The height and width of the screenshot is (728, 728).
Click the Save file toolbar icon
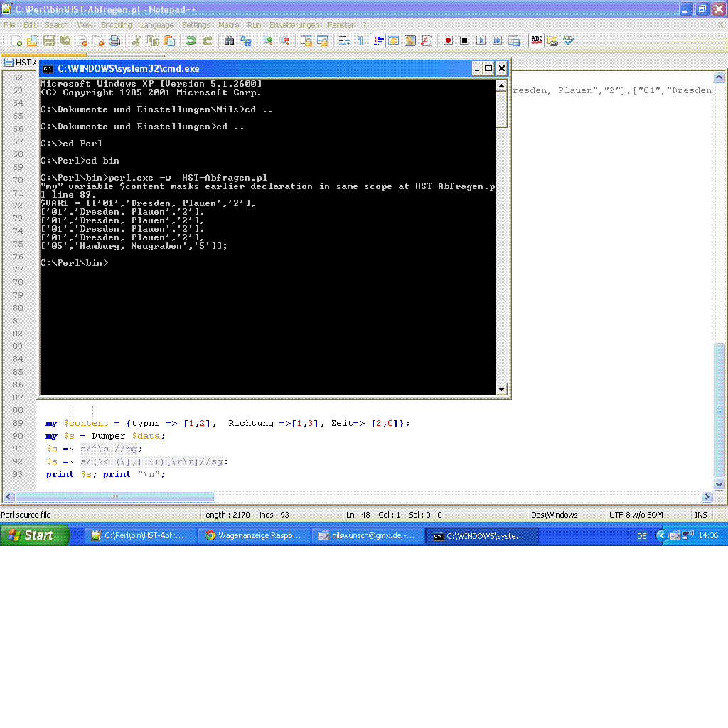(50, 41)
